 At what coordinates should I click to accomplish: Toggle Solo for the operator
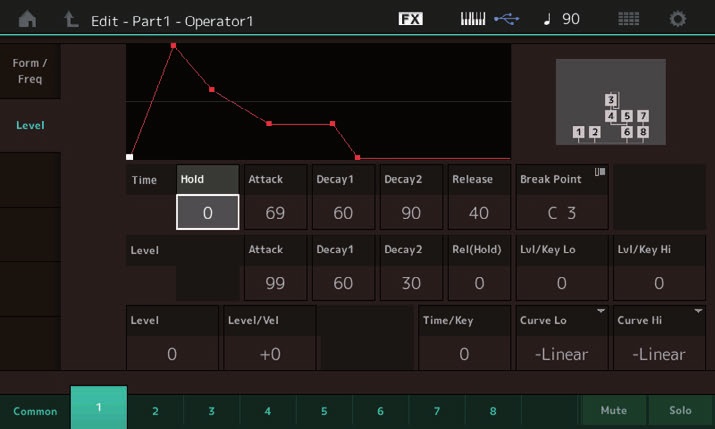[680, 410]
